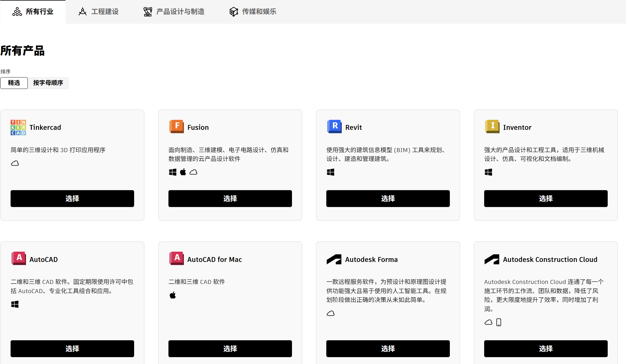626x364 pixels.
Task: Click the Autodesk Construction Cloud logo icon
Action: pyautogui.click(x=492, y=259)
